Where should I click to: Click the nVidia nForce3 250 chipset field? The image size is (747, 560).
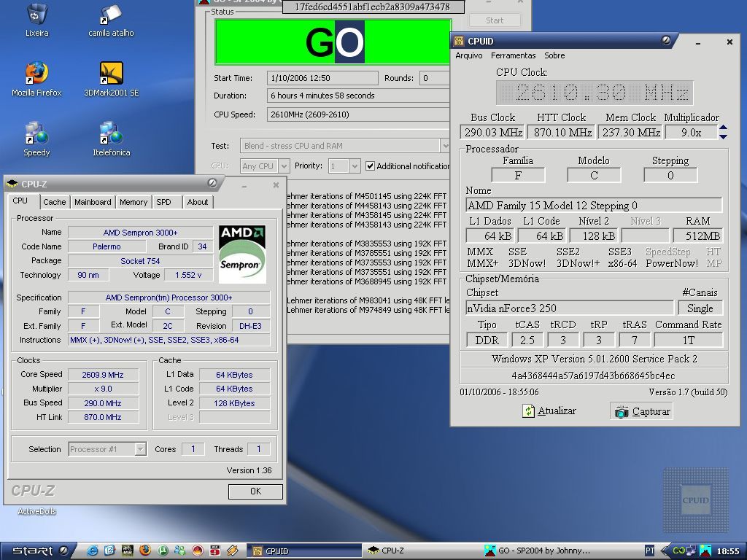570,308
